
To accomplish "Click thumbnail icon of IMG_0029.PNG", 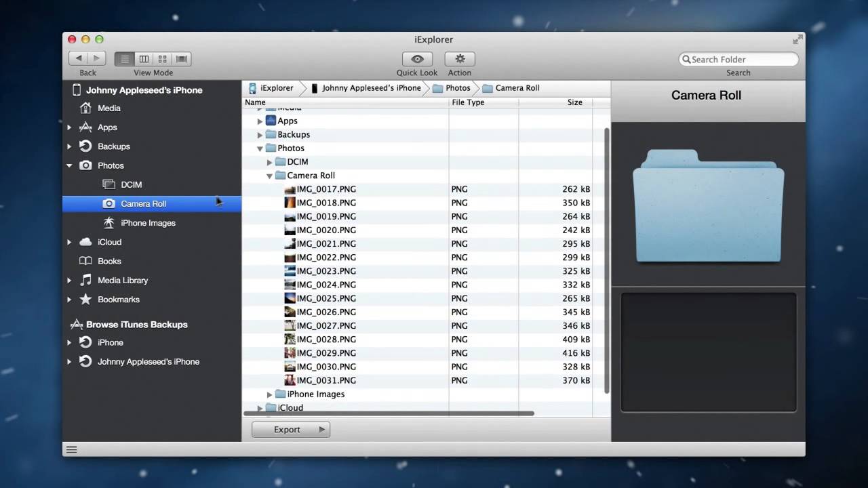I will (290, 353).
